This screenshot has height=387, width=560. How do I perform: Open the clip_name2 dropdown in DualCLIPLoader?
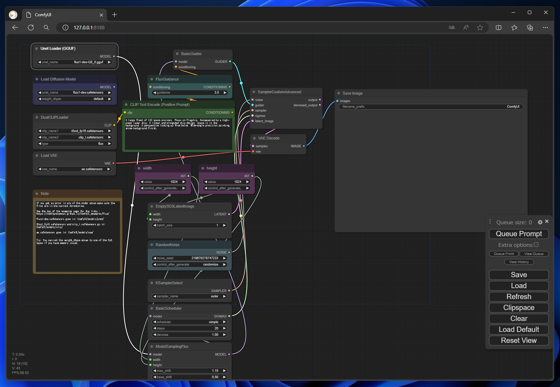(75, 137)
